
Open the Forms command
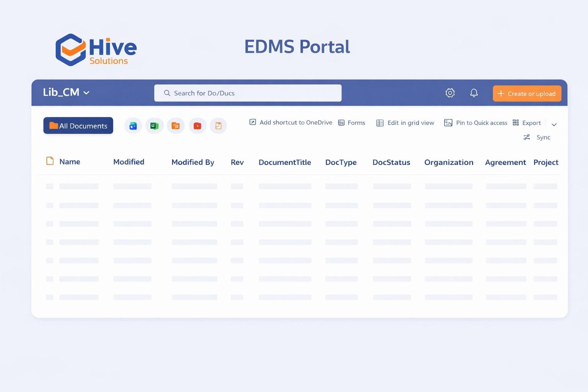coord(352,123)
